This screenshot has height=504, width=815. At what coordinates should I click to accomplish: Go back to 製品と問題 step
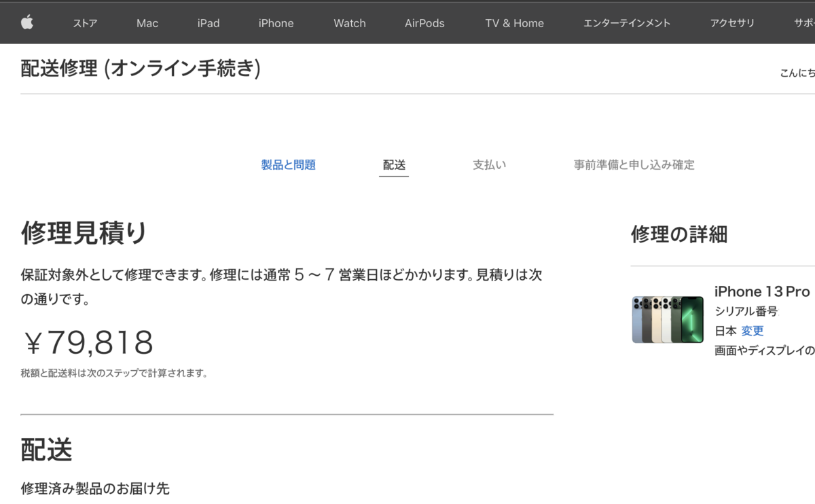coord(289,164)
